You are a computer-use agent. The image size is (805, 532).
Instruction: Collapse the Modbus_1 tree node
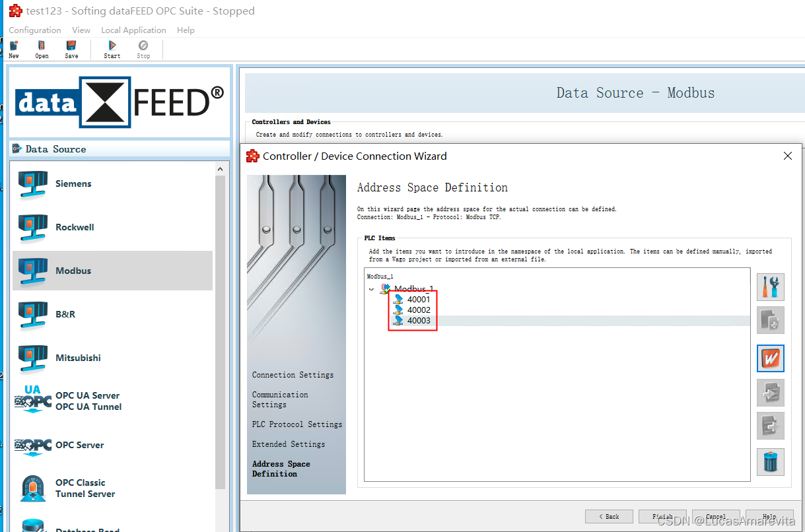(x=371, y=289)
